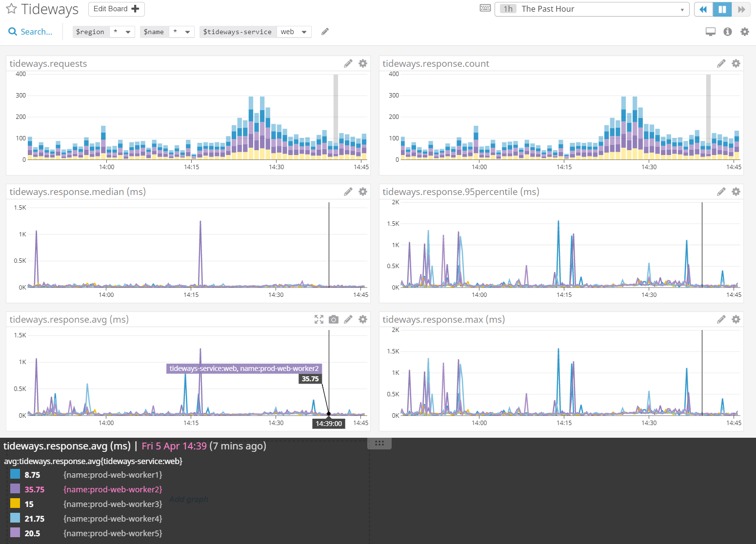
Task: Click the tideways.response.median (ms) title
Action: [x=78, y=192]
